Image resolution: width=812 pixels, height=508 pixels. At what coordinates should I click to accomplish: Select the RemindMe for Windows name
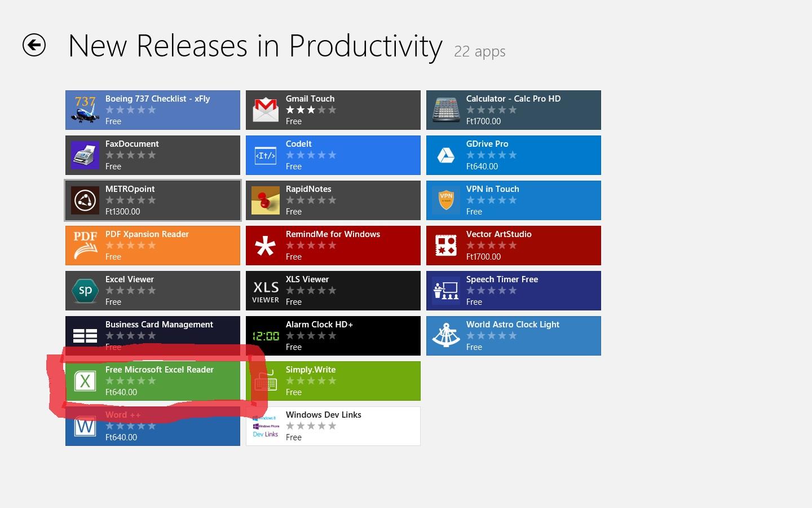click(333, 234)
